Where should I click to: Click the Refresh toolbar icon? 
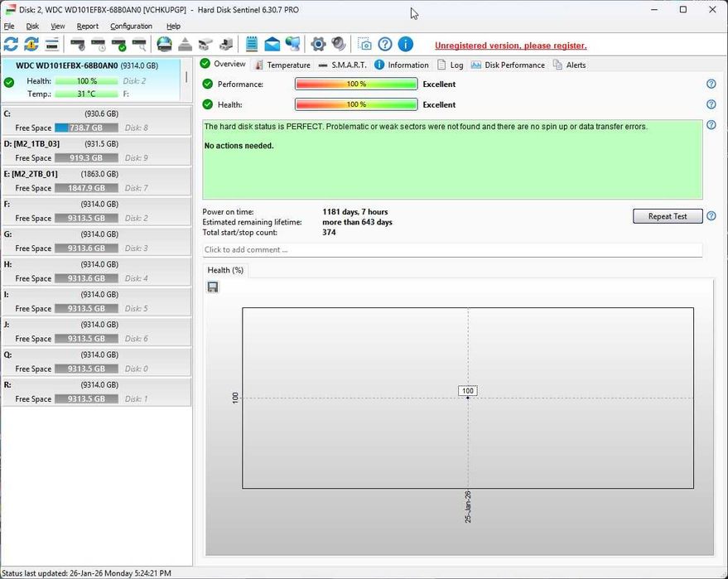pyautogui.click(x=11, y=45)
